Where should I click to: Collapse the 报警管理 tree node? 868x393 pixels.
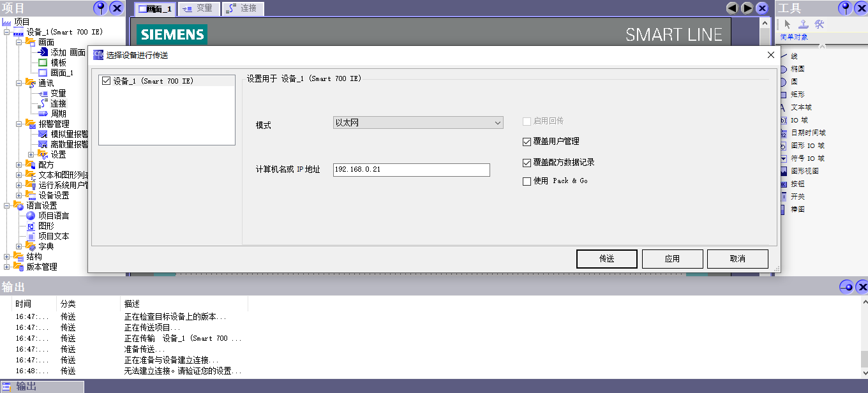click(x=19, y=124)
